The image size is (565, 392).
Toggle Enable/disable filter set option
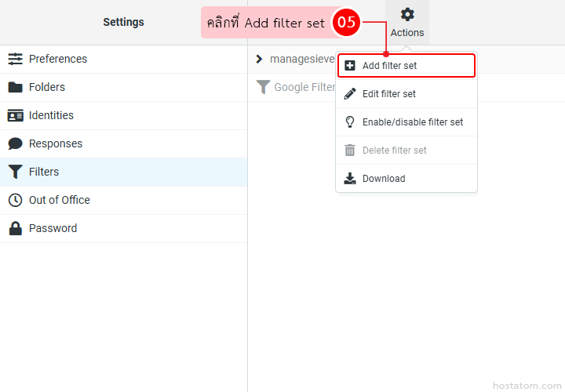coord(412,122)
